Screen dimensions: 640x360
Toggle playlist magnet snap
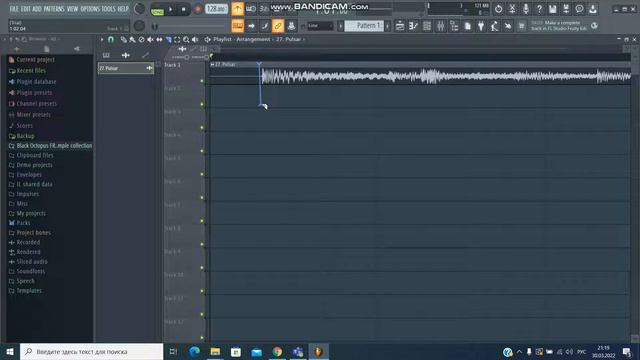[x=111, y=40]
